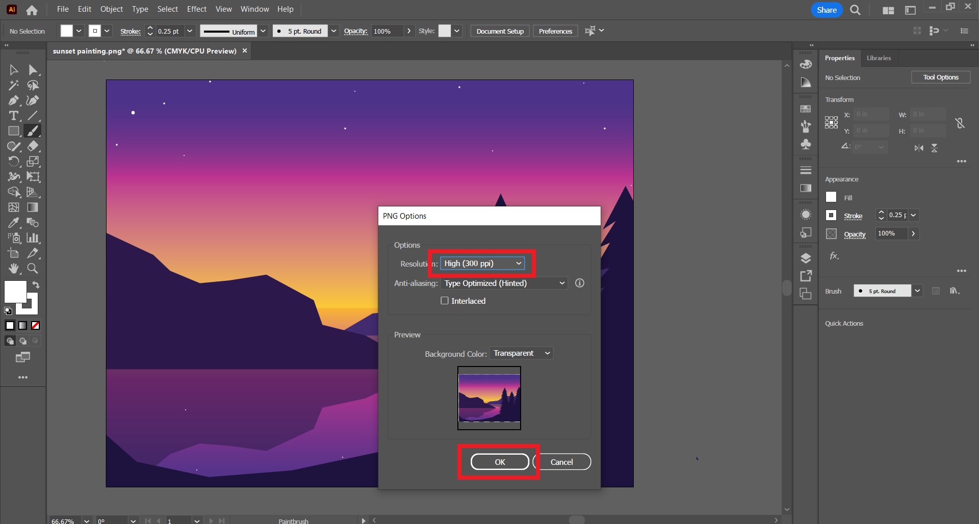Screen dimensions: 980x524
Task: Select the Gradient tool
Action: [x=33, y=207]
